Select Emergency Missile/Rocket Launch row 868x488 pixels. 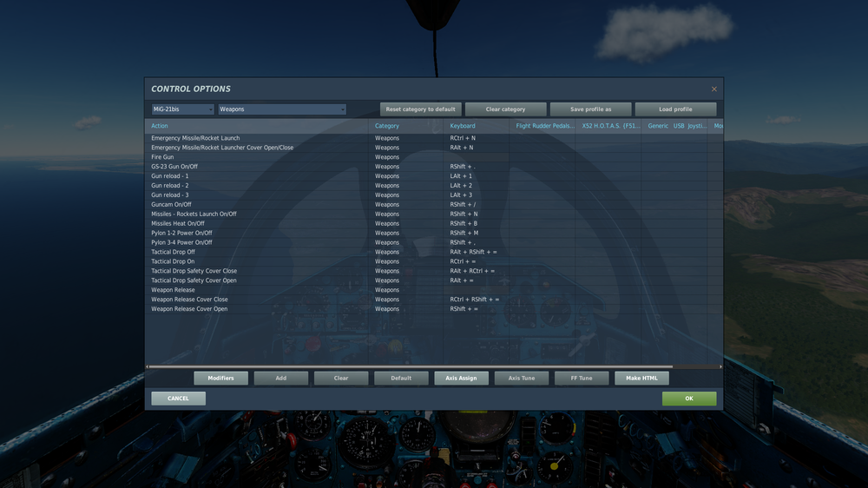[434, 138]
